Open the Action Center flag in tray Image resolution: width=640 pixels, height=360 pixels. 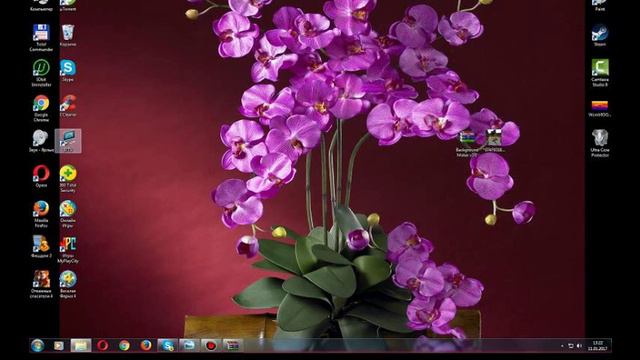[x=571, y=346]
